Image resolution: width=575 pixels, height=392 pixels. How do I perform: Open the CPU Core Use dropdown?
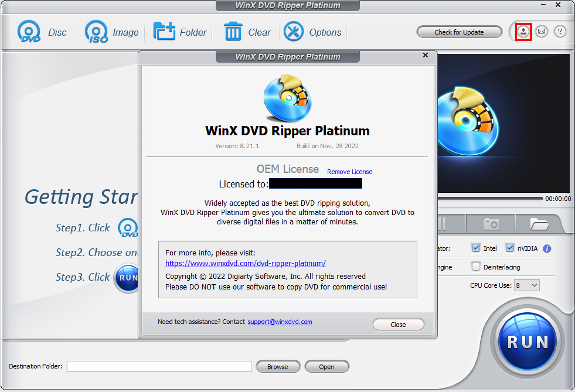coord(527,285)
